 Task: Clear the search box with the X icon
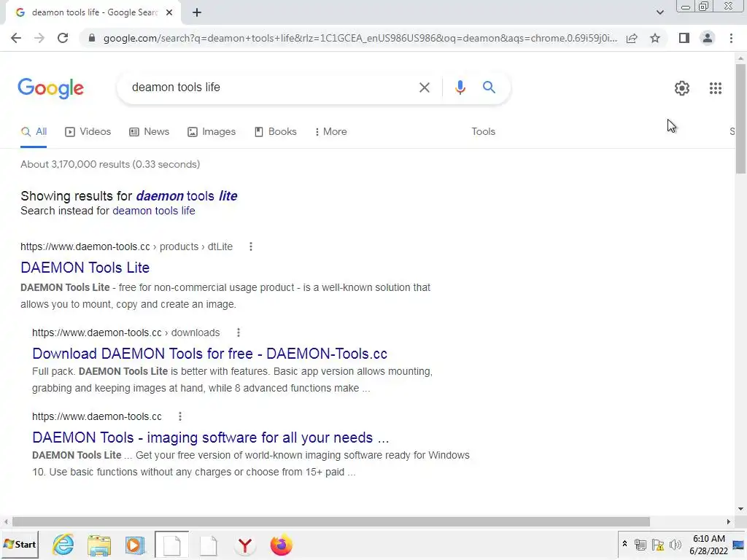click(x=424, y=87)
